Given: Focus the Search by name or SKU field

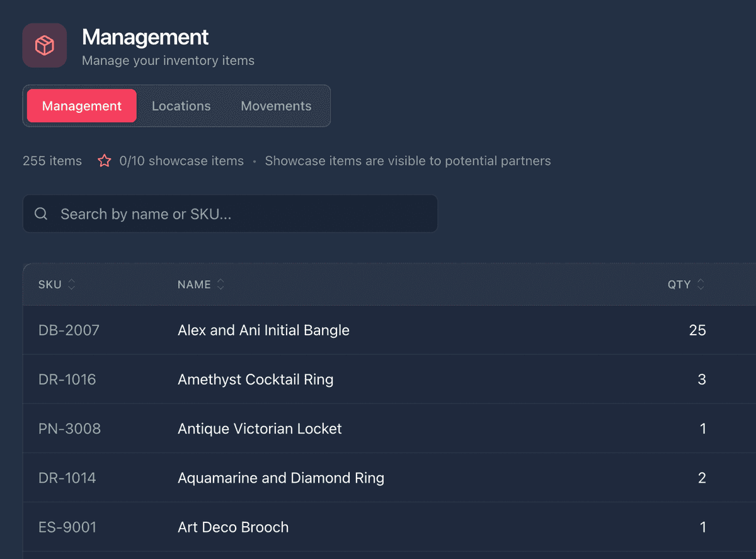Looking at the screenshot, I should coord(230,214).
